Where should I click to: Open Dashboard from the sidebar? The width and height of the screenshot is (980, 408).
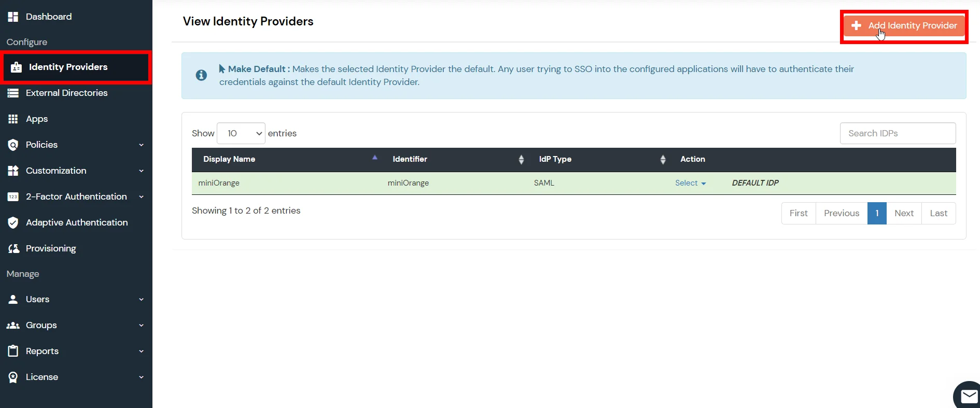[x=49, y=17]
